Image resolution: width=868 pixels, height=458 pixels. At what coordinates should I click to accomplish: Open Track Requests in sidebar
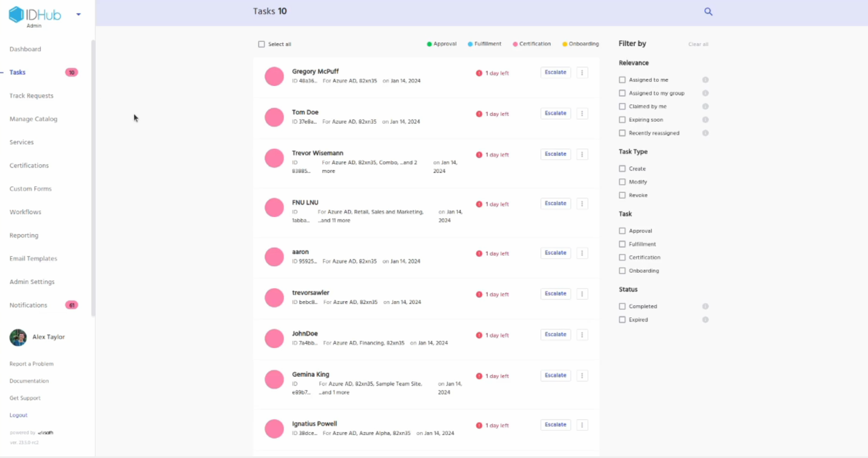32,96
